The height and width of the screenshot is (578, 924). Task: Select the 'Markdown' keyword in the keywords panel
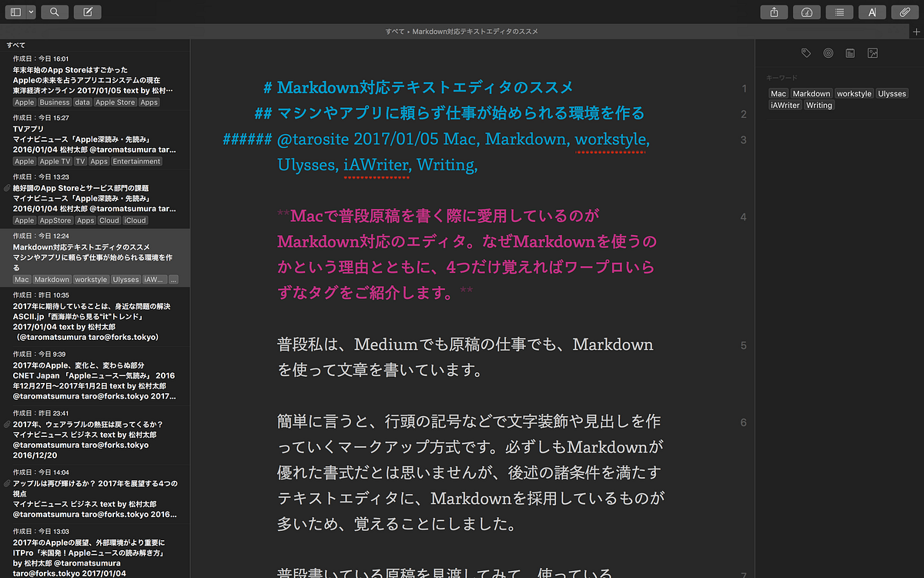tap(812, 93)
